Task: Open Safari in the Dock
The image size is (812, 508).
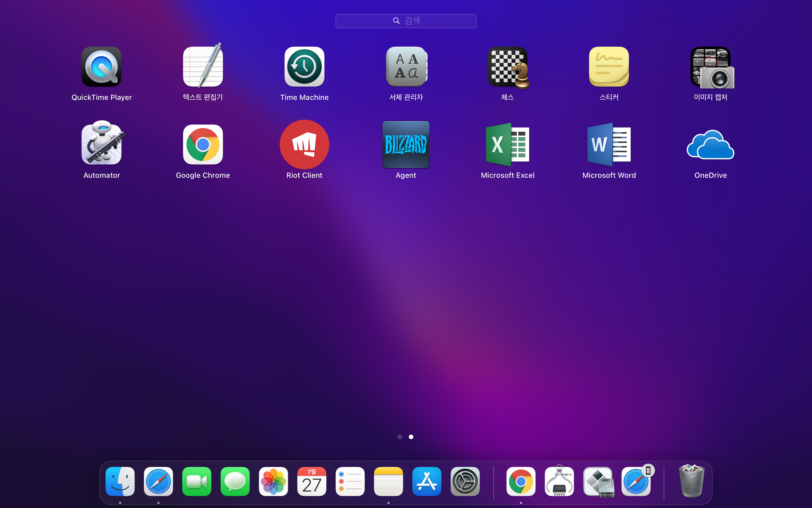Action: pos(158,481)
